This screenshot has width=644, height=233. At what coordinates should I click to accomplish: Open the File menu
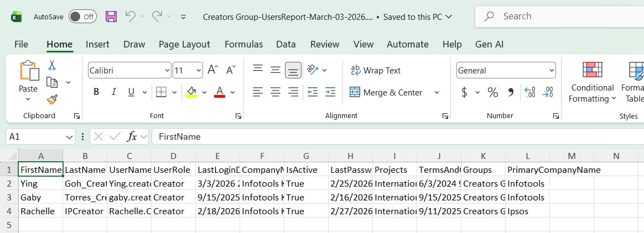click(21, 44)
